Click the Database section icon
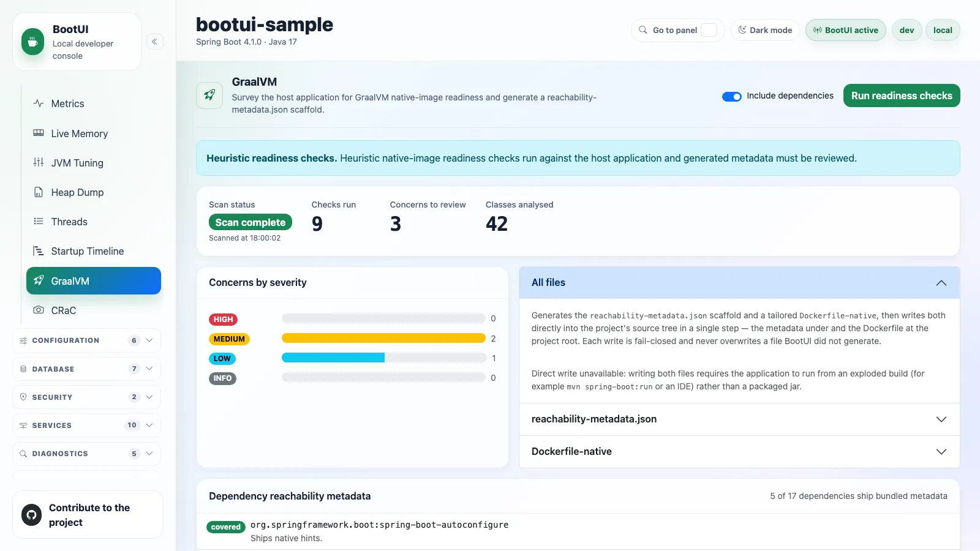Screen dimensions: 980x551 pos(23,369)
